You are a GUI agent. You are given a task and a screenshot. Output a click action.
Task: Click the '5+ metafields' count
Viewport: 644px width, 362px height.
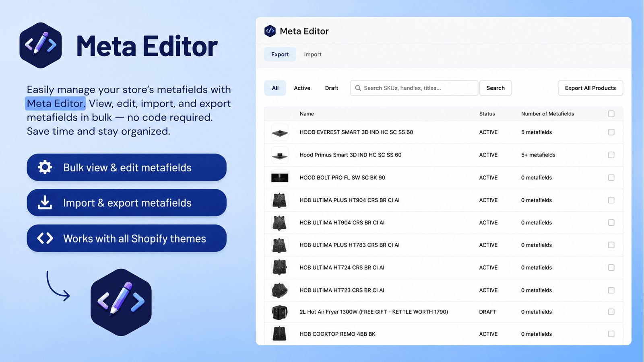coord(538,155)
